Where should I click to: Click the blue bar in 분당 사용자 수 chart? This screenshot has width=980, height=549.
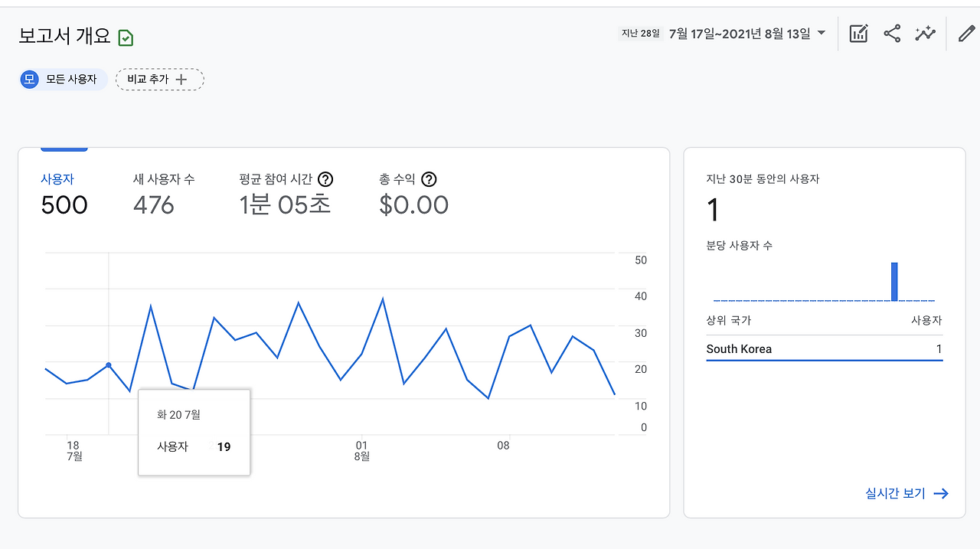click(894, 282)
